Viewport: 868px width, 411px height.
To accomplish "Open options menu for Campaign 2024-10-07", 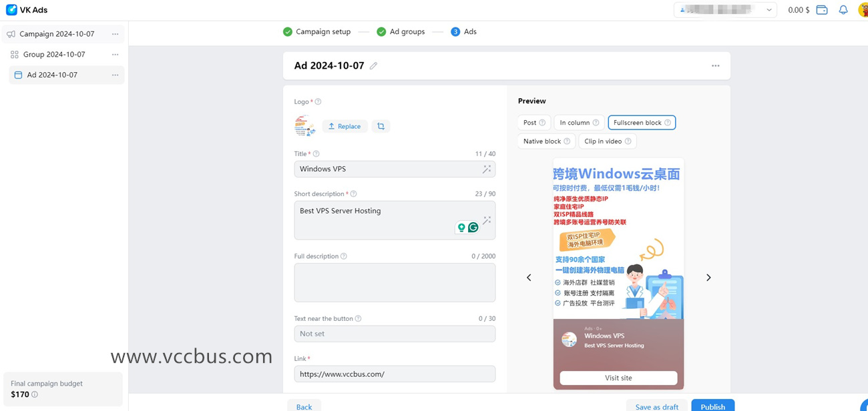I will [115, 33].
